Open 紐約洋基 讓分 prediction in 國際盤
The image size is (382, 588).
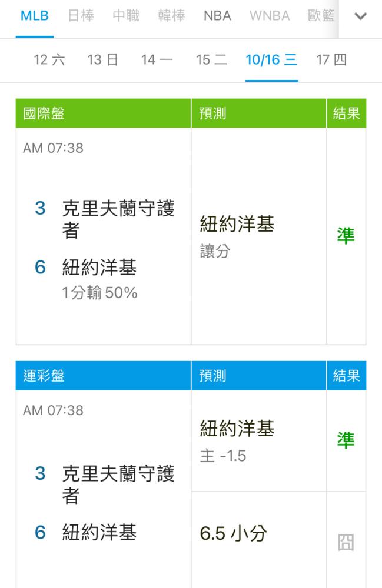pos(258,236)
